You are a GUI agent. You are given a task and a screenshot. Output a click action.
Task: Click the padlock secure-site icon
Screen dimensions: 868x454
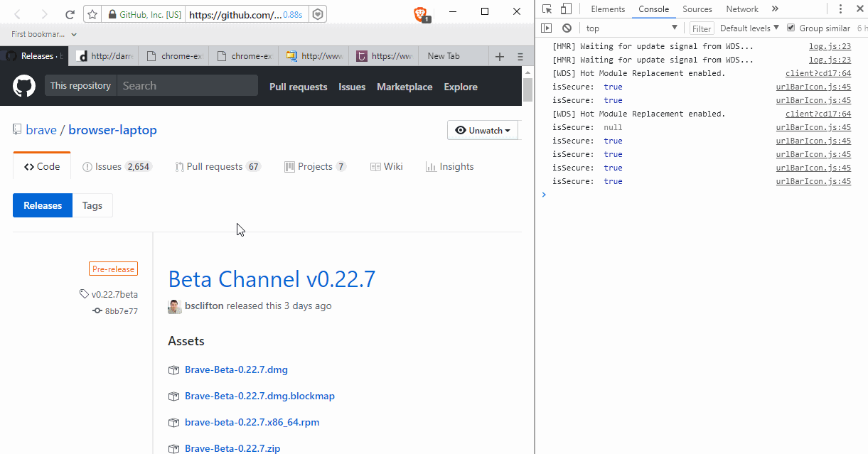111,14
